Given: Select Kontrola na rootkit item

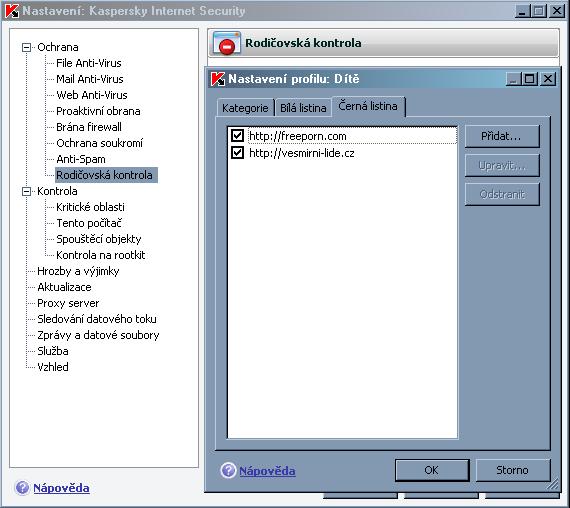Looking at the screenshot, I should pos(101,255).
